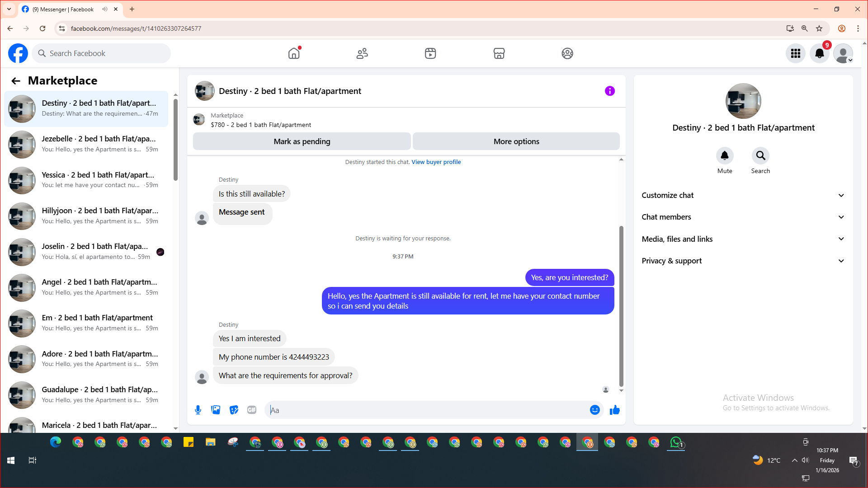Image resolution: width=868 pixels, height=488 pixels.
Task: Attach a file using the image icon
Action: click(216, 410)
